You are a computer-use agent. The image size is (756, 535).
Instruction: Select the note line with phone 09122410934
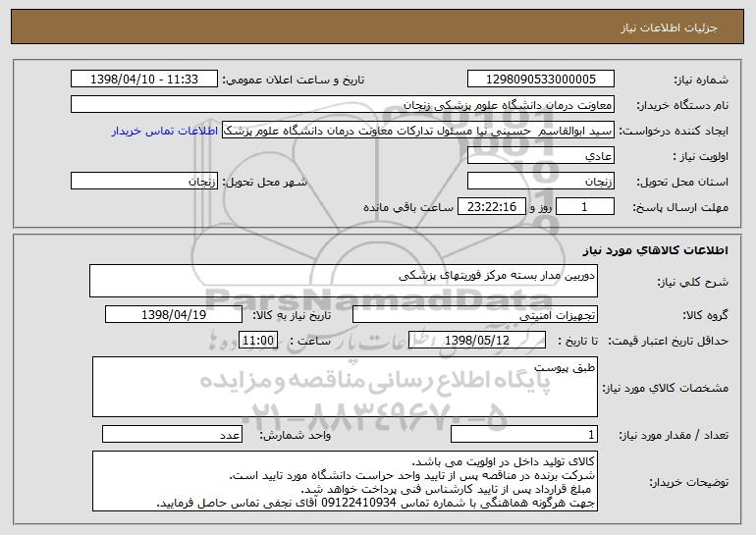[x=376, y=504]
